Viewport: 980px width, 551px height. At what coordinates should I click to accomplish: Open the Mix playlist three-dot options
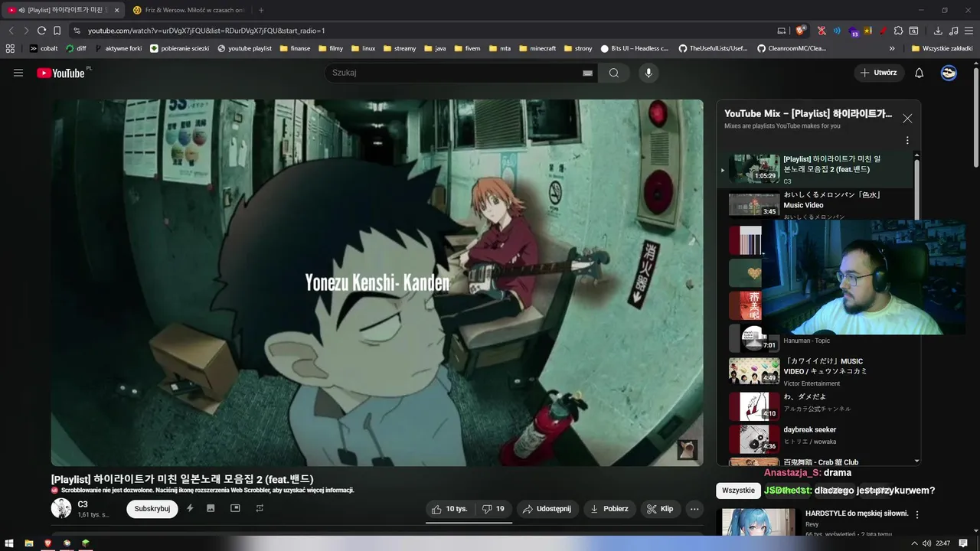click(x=907, y=140)
